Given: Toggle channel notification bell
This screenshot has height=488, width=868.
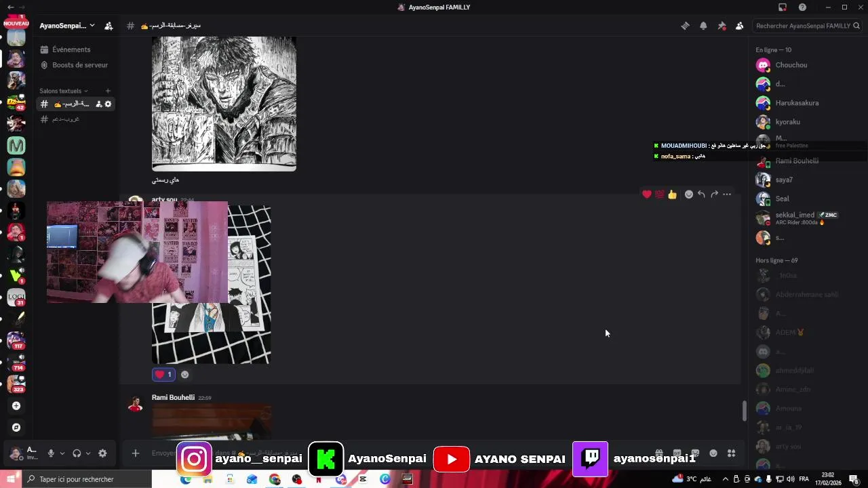Looking at the screenshot, I should [x=703, y=26].
